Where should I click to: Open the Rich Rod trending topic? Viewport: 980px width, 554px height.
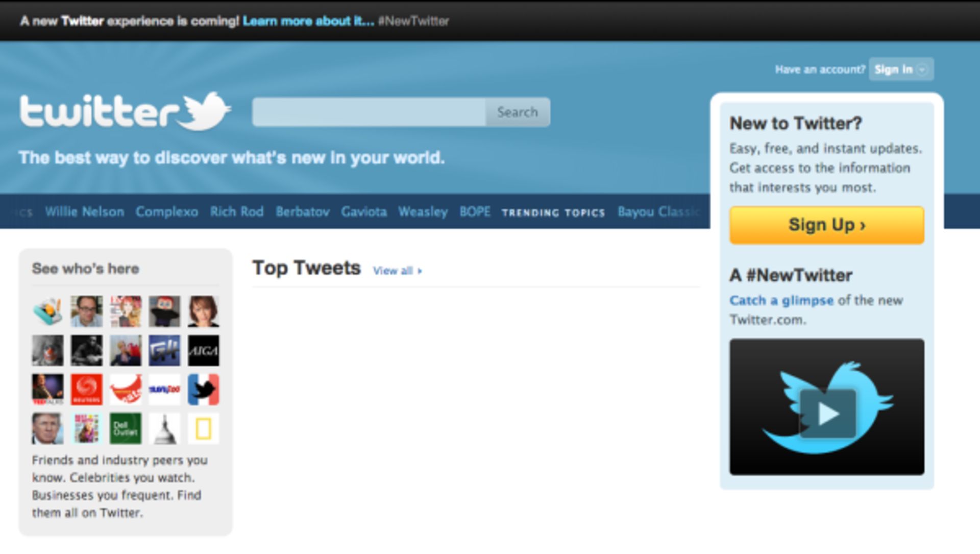pos(237,211)
